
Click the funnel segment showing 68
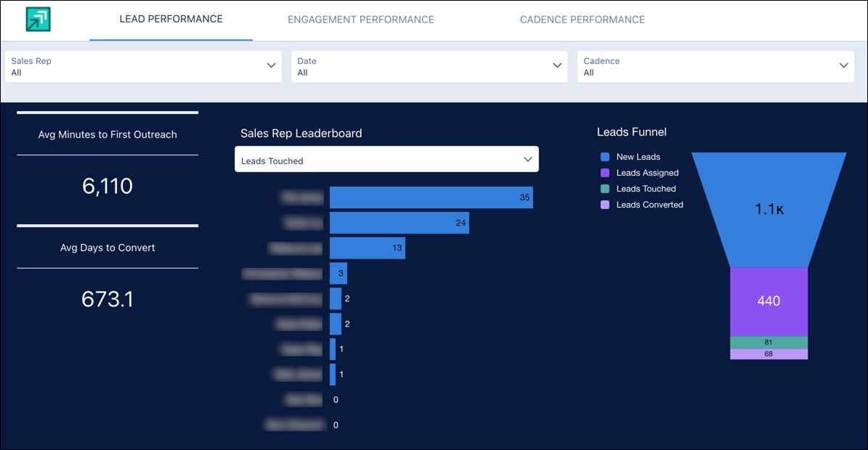point(769,354)
